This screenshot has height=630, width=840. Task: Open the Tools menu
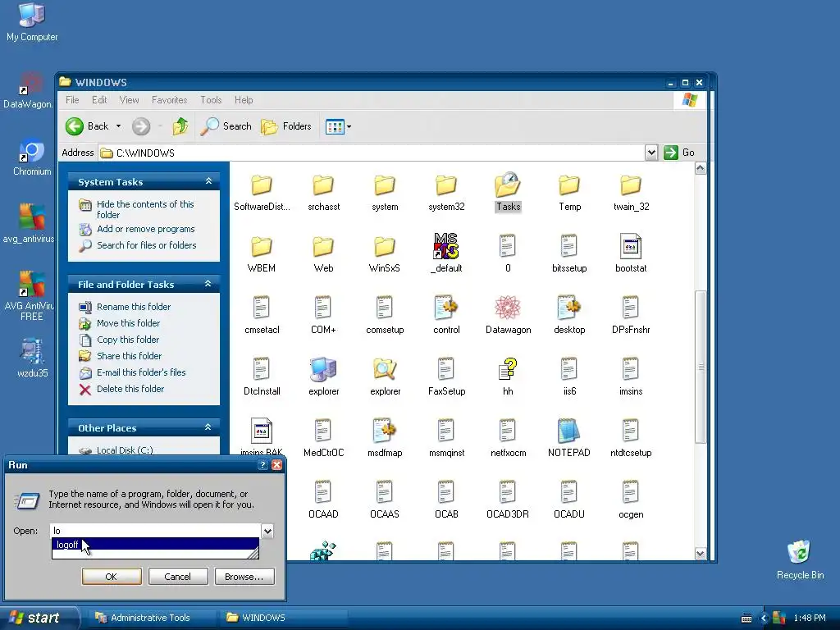pos(211,100)
